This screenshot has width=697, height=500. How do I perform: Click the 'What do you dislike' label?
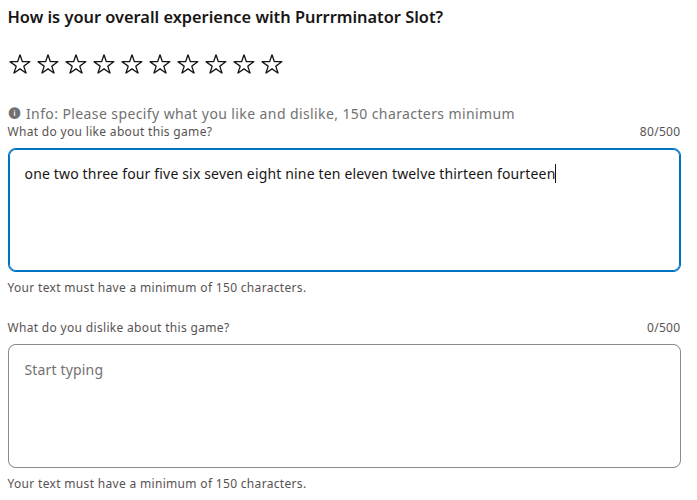(x=119, y=327)
